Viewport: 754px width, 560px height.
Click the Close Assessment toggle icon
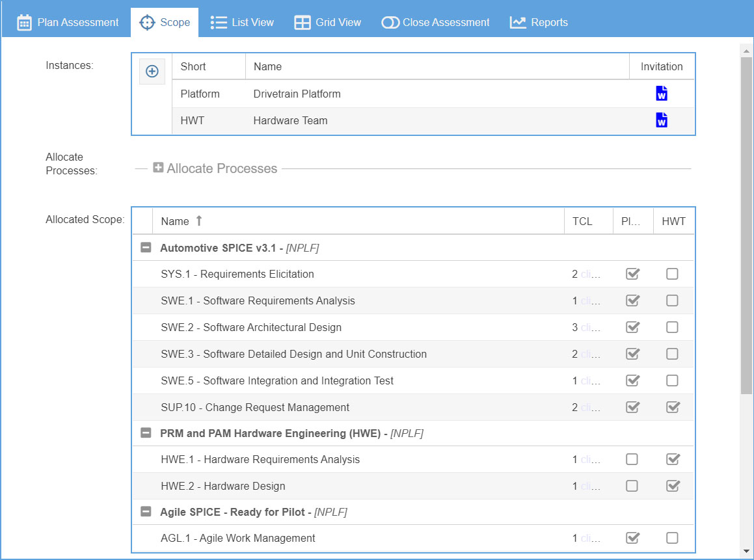coord(390,23)
